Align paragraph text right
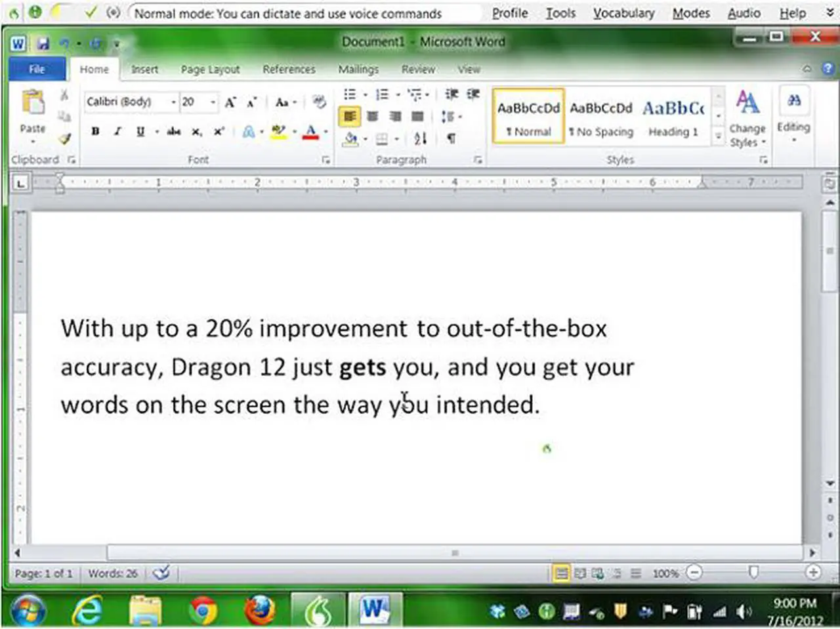Screen dimensions: 840x629 pyautogui.click(x=395, y=117)
